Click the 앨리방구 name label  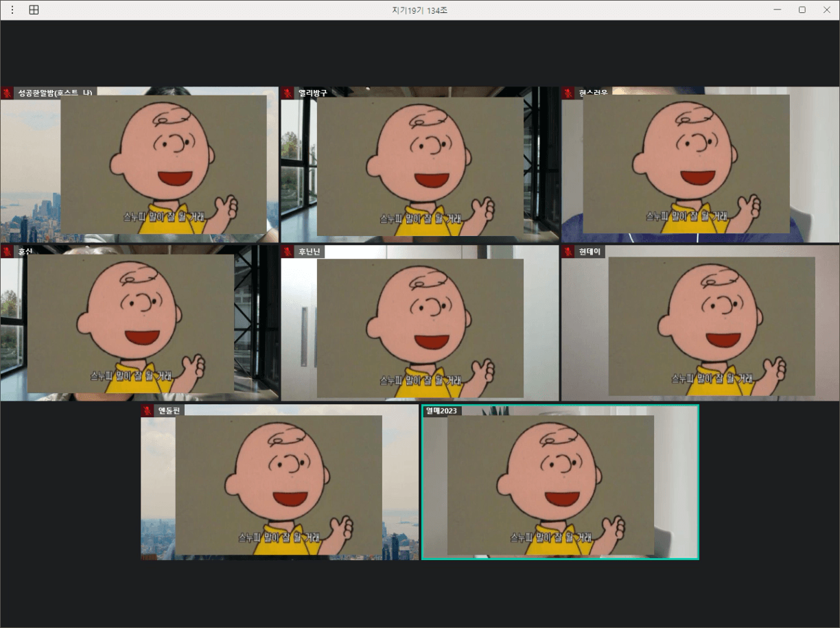(x=312, y=93)
